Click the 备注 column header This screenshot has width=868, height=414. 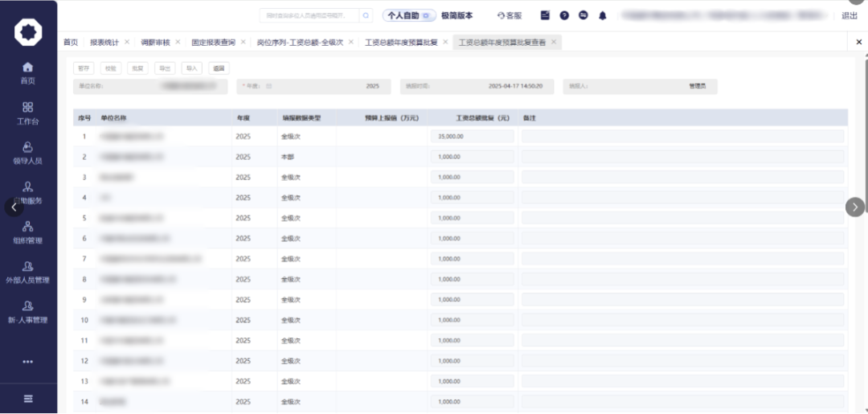point(529,118)
